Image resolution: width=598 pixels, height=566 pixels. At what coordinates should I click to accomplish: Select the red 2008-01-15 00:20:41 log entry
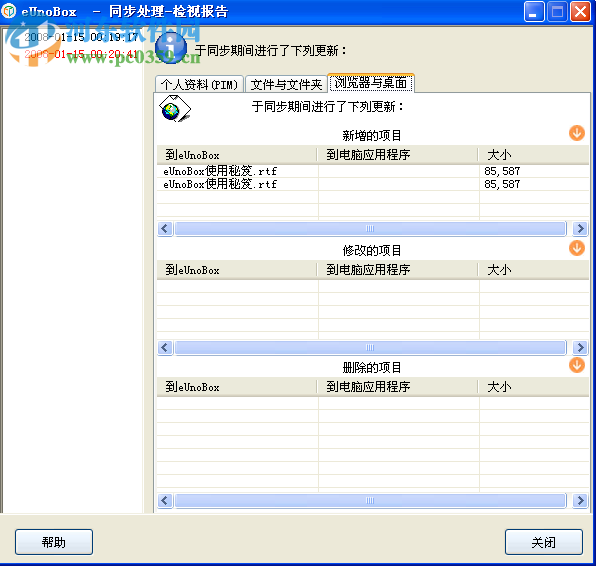81,54
